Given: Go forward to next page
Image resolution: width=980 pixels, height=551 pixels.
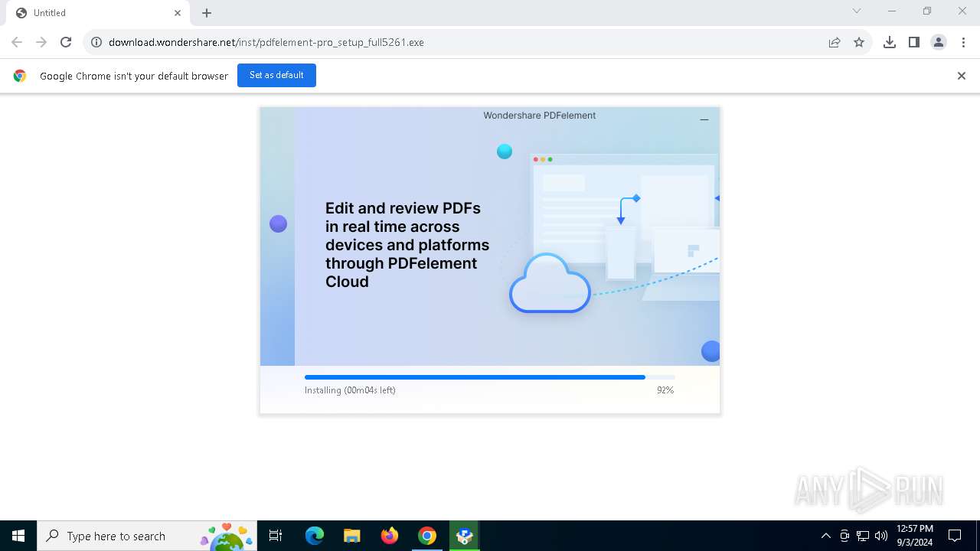Looking at the screenshot, I should [41, 42].
